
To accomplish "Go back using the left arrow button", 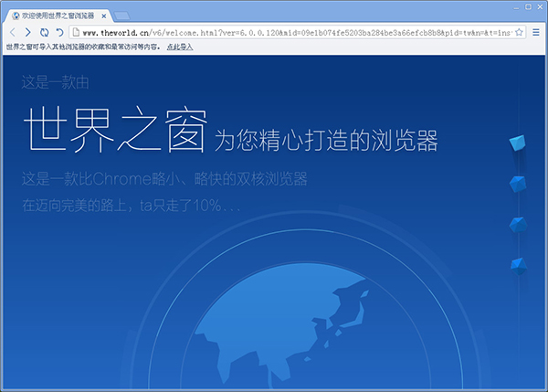I will tap(13, 32).
